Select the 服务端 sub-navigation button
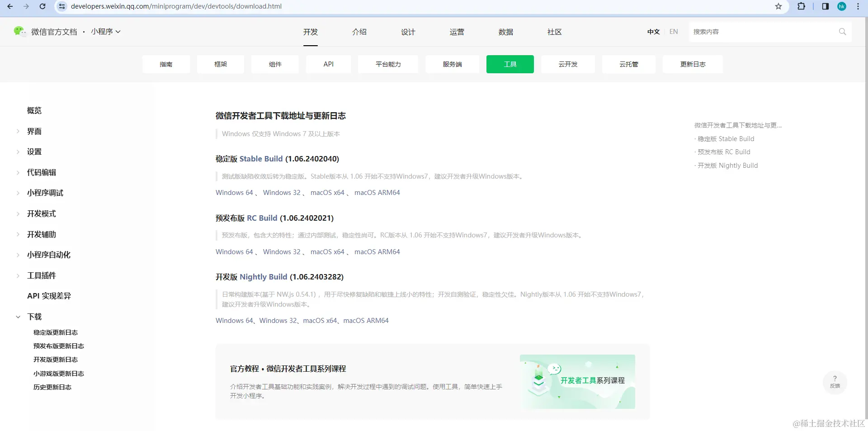Image resolution: width=868 pixels, height=431 pixels. [452, 64]
